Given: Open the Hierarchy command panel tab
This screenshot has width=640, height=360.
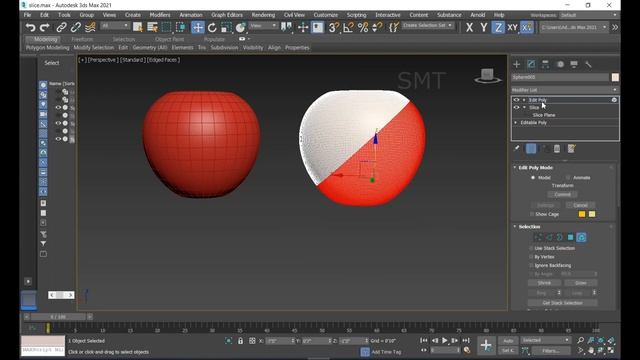Looking at the screenshot, I should tap(545, 64).
